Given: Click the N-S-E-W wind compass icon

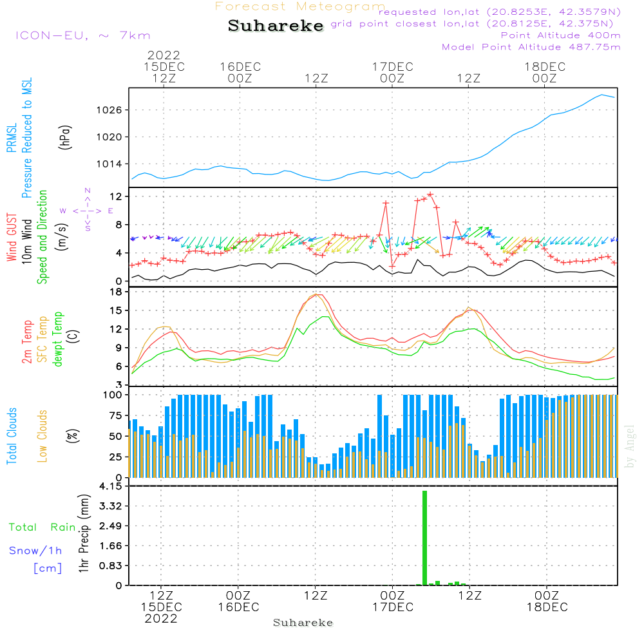Looking at the screenshot, I should click(x=87, y=210).
